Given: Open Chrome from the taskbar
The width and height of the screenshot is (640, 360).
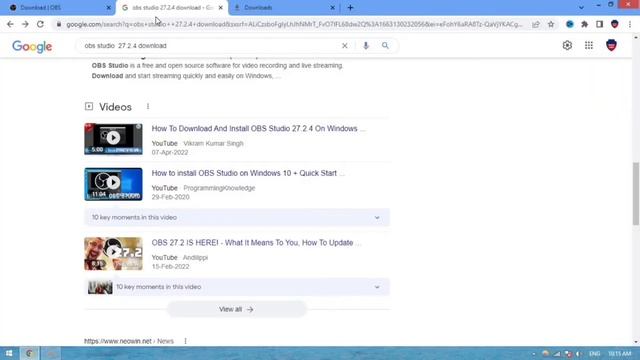Looking at the screenshot, I should pos(29,353).
